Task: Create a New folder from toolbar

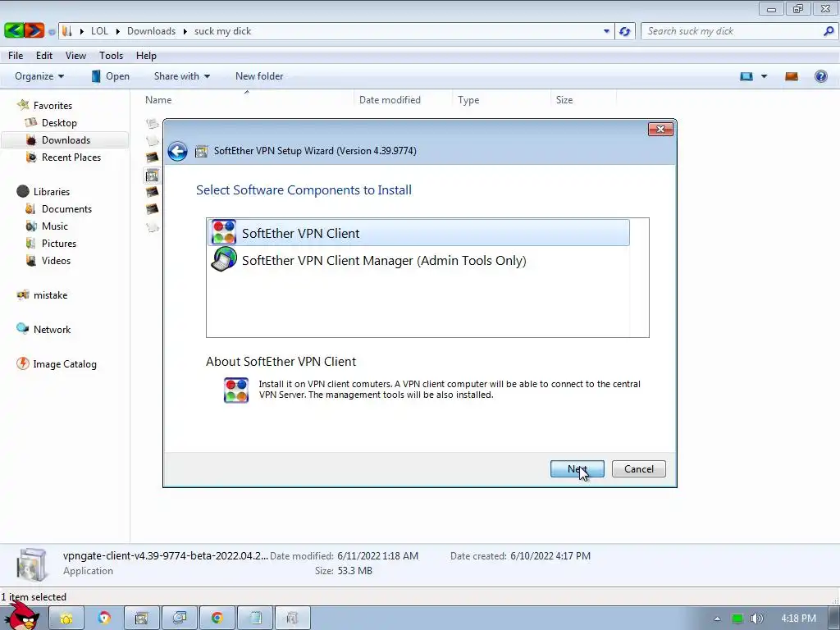Action: [259, 76]
